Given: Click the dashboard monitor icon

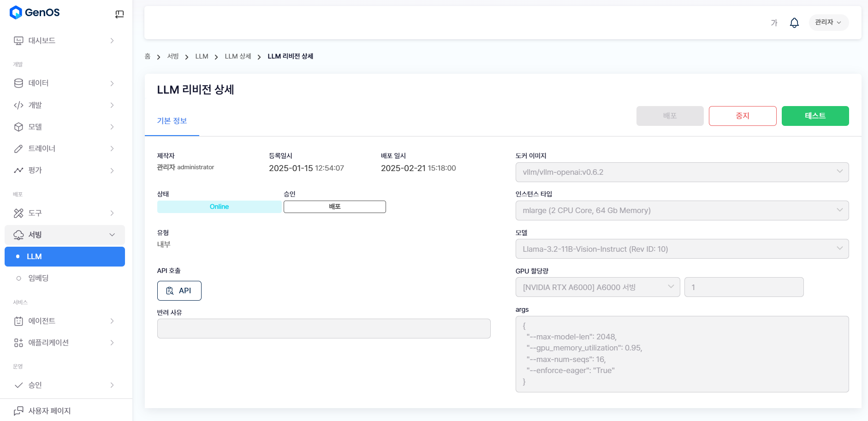Looking at the screenshot, I should tap(18, 41).
